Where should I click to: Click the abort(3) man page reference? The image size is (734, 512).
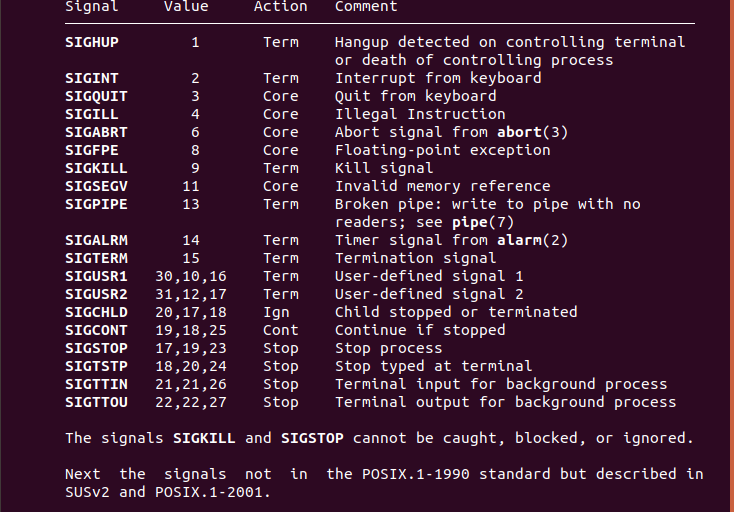(533, 132)
